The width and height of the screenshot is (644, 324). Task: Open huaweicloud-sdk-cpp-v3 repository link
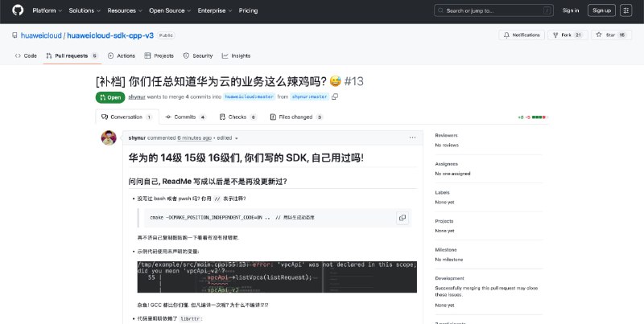pos(110,35)
